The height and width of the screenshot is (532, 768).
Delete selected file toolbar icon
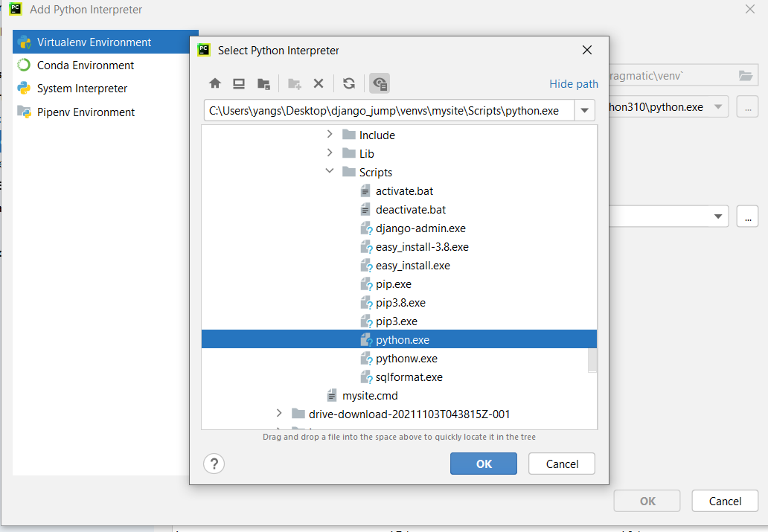pyautogui.click(x=319, y=84)
